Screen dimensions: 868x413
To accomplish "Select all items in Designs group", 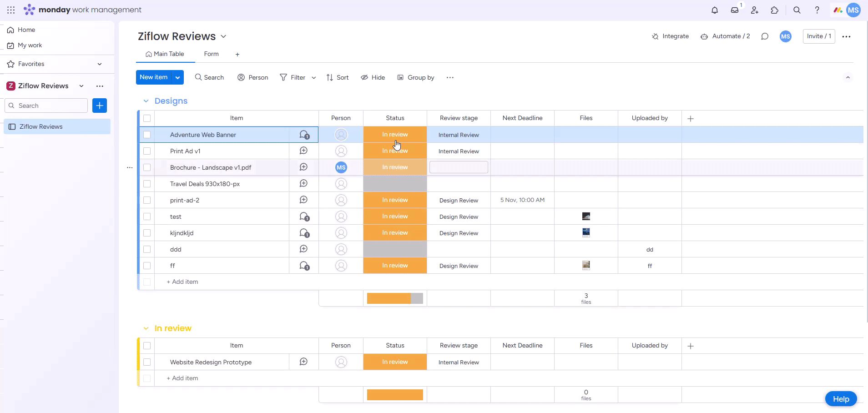I will (x=147, y=118).
